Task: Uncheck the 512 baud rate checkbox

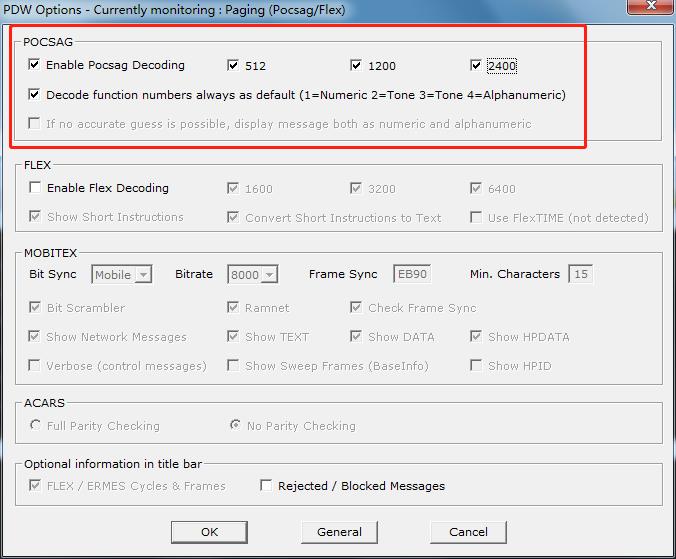Action: (233, 66)
